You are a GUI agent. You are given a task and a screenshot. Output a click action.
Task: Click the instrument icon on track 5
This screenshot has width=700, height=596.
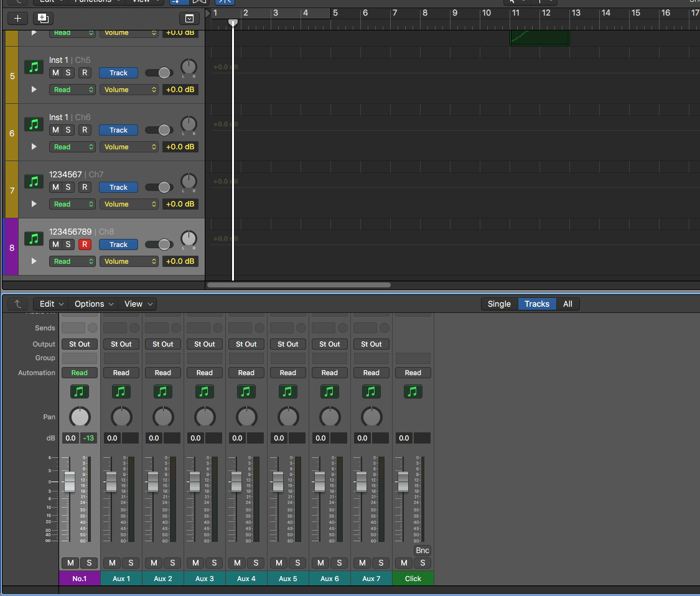pyautogui.click(x=34, y=67)
